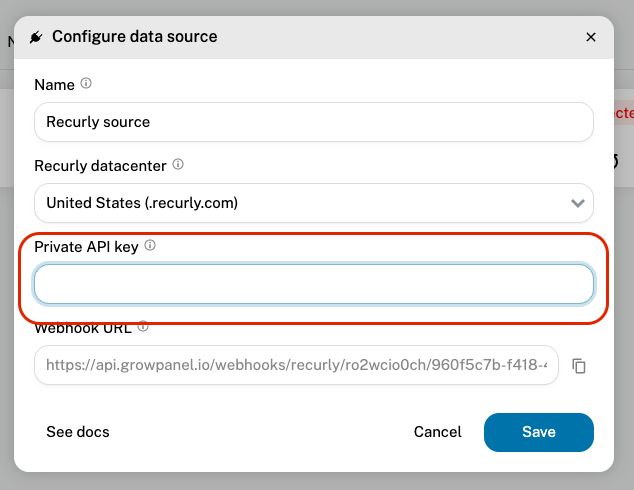Click the Configure data source title text
Image resolution: width=634 pixels, height=490 pixels.
click(x=135, y=37)
